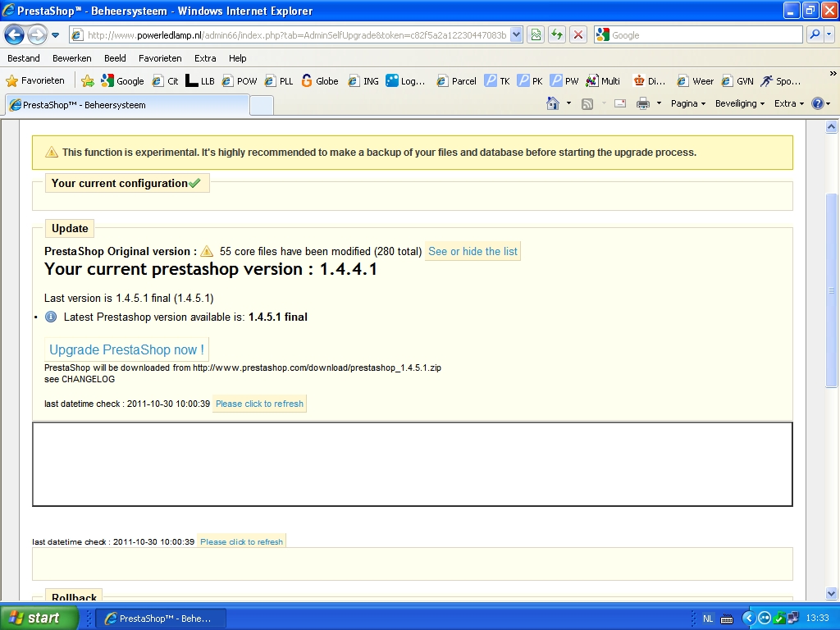840x630 pixels.
Task: Go forward with the browser Forward arrow
Action: pos(36,35)
